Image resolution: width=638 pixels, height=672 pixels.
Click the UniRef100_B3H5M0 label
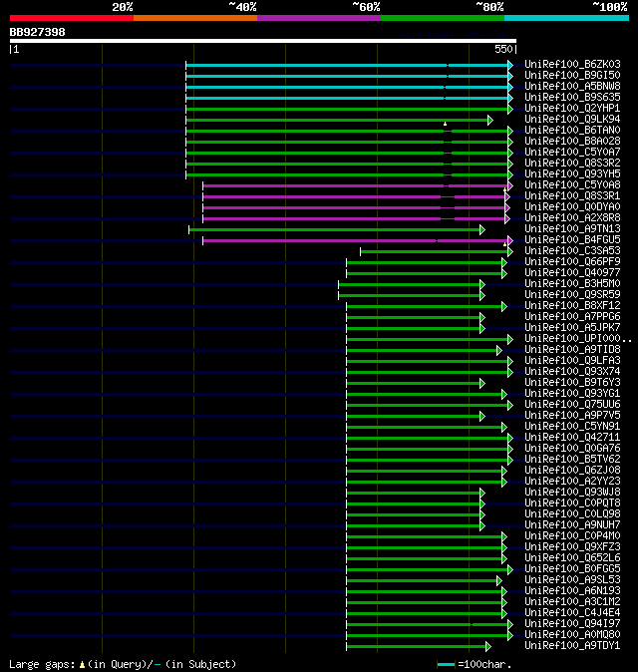pyautogui.click(x=572, y=284)
